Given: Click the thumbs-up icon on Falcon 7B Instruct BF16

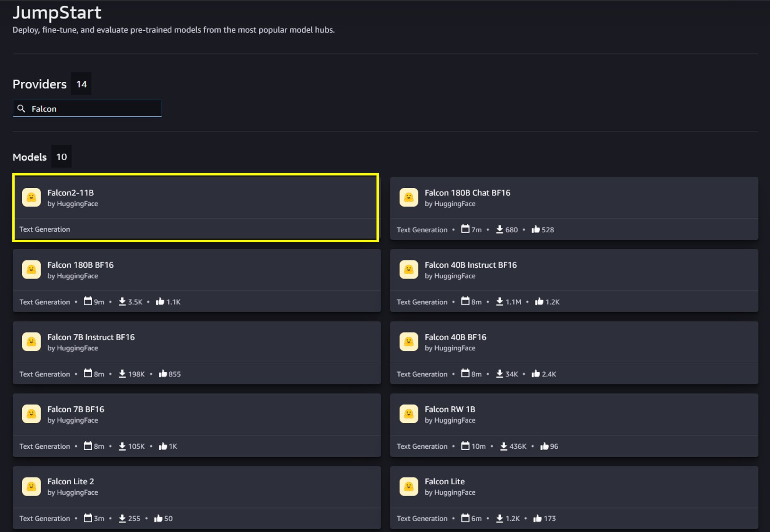Looking at the screenshot, I should tap(163, 374).
